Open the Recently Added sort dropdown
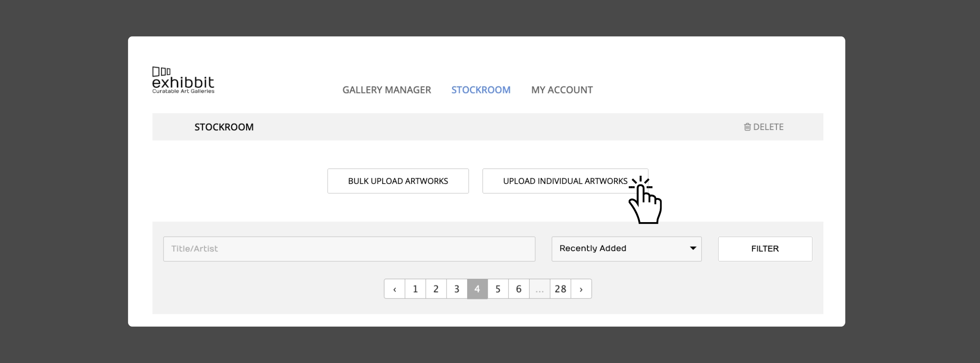980x363 pixels. 626,249
